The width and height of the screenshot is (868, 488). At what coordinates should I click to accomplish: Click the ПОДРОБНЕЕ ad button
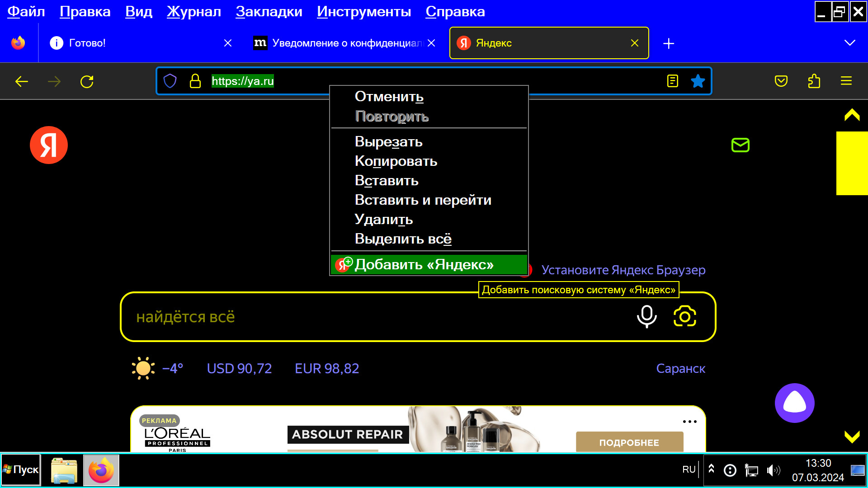tap(629, 442)
